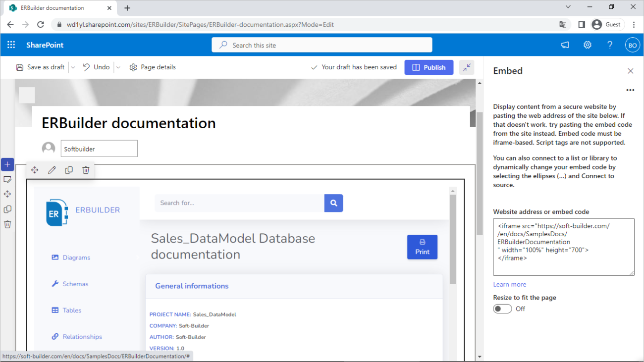Open help via the question mark icon
The height and width of the screenshot is (362, 644).
coord(609,45)
